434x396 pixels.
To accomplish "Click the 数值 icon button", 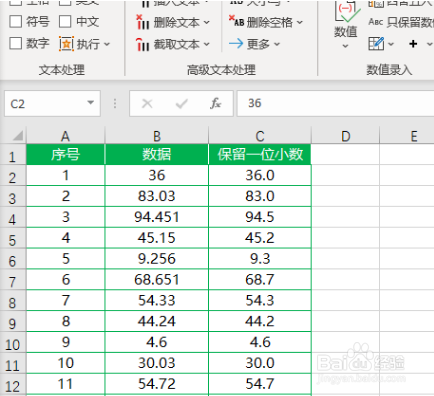I will [x=346, y=13].
